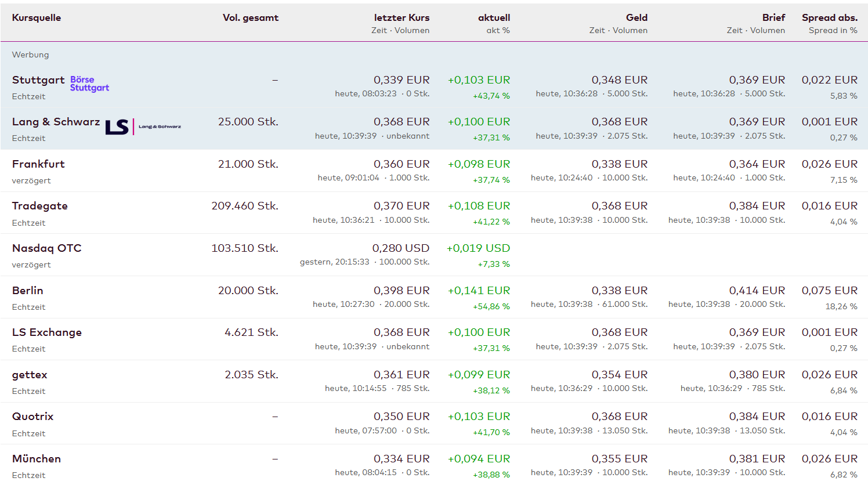Click gettex spread percentage 6,84 %

click(844, 390)
